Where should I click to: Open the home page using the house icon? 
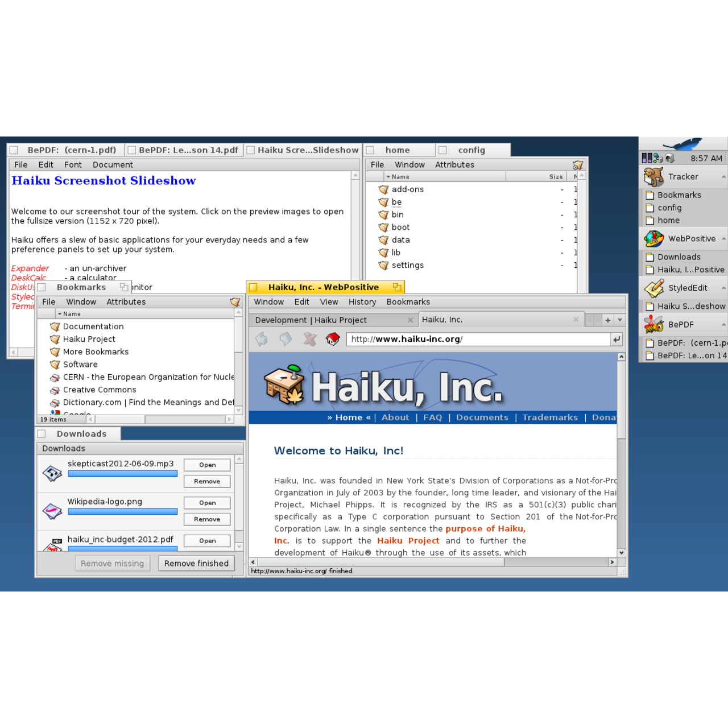(333, 339)
